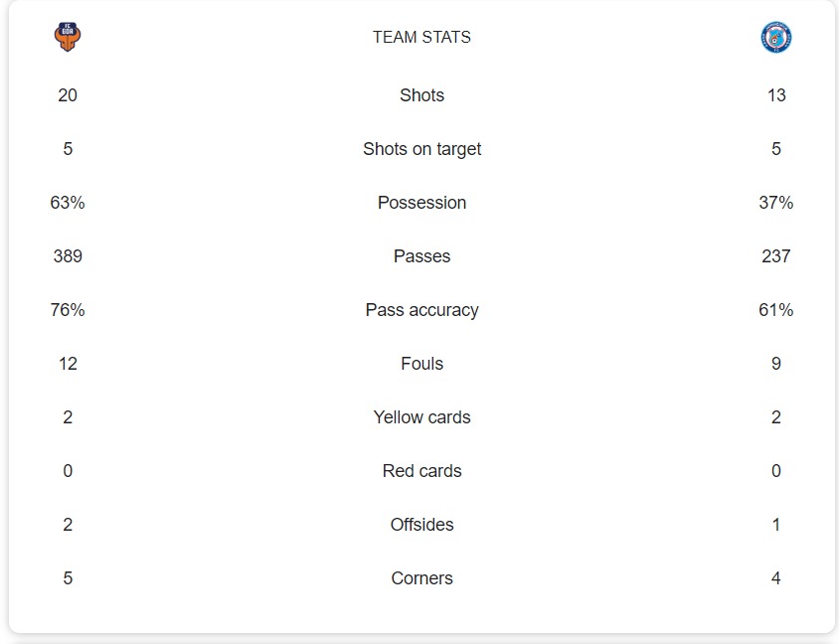Click the 237 passes value
839x644 pixels.
pyautogui.click(x=775, y=256)
